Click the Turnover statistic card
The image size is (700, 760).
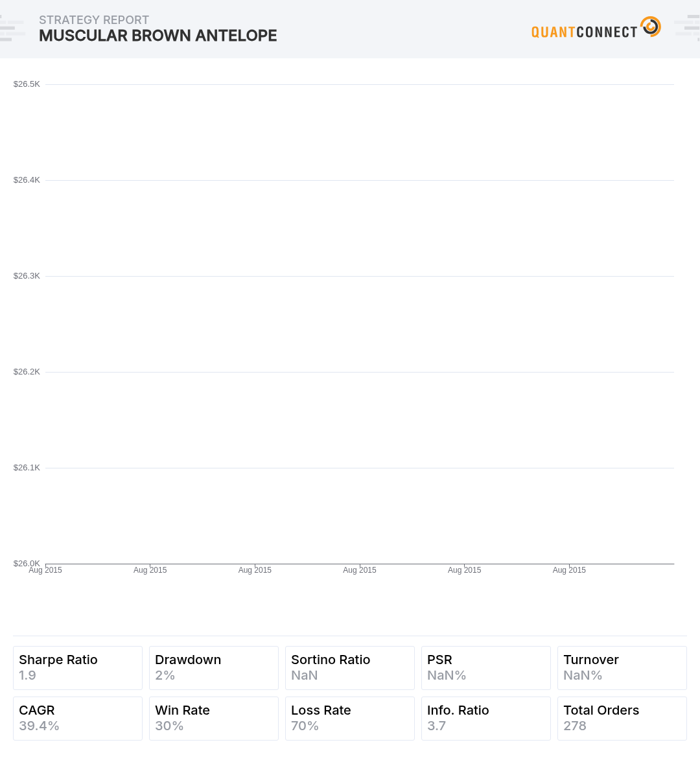622,667
